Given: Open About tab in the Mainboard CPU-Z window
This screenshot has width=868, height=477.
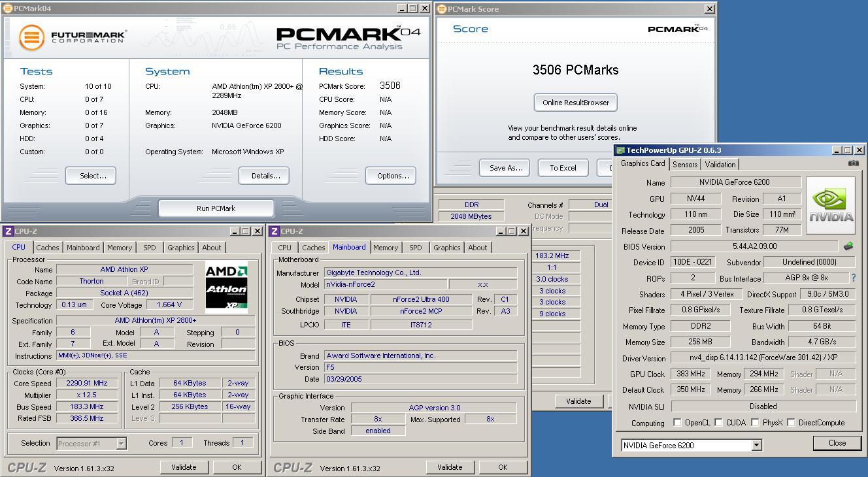Looking at the screenshot, I should [x=478, y=248].
